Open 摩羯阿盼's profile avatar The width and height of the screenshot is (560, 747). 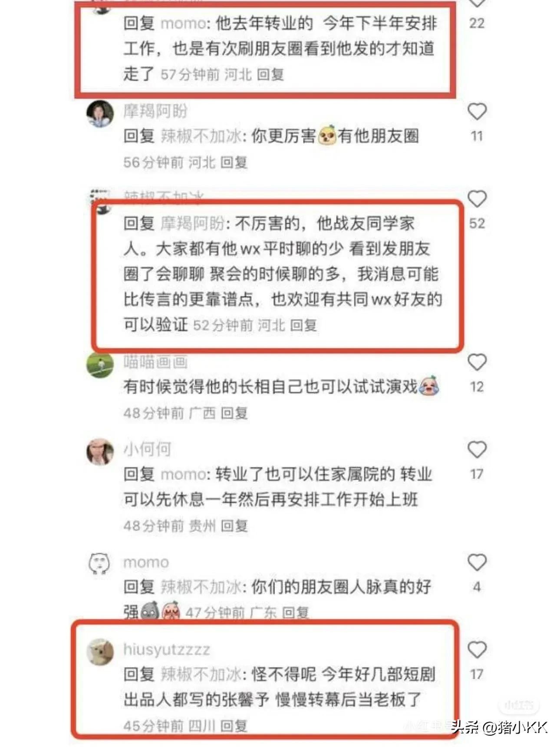[100, 113]
